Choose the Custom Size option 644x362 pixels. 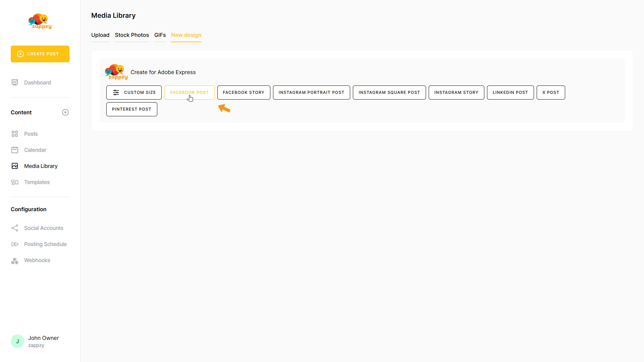coord(134,93)
